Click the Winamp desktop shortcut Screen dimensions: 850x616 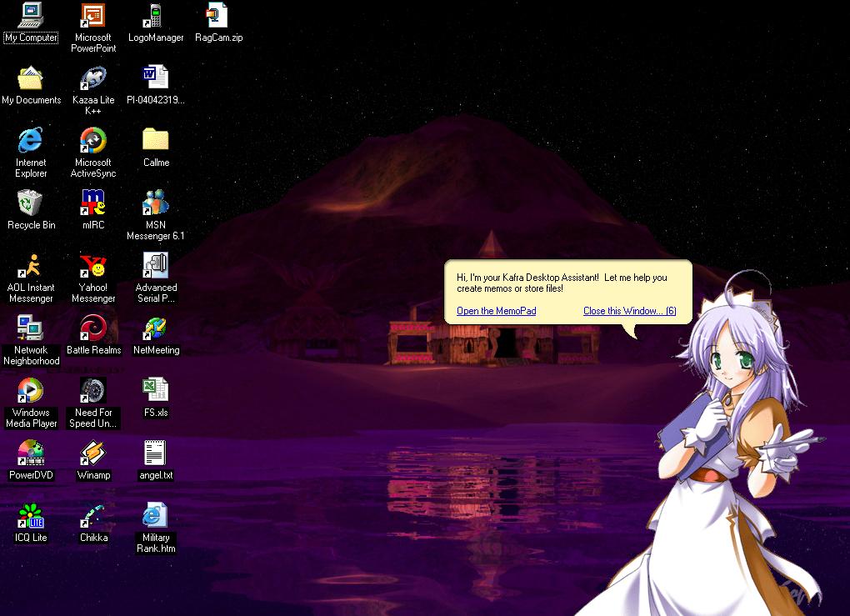pos(92,454)
